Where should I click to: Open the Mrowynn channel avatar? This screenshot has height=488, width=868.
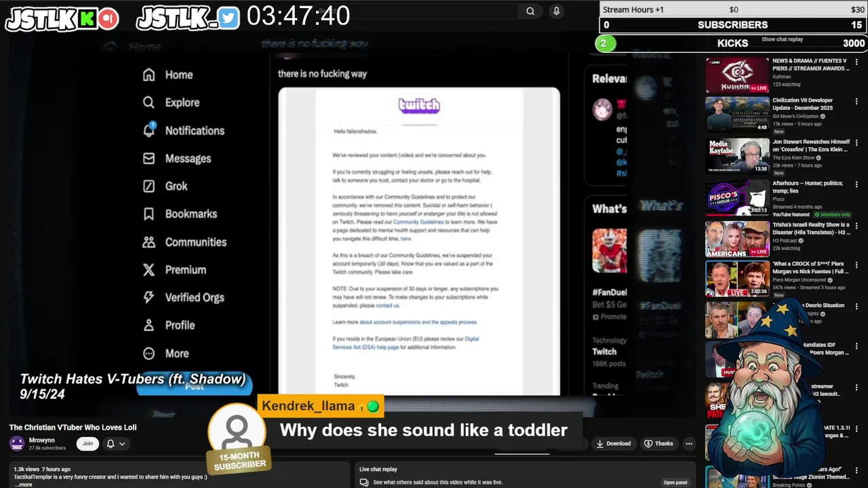coord(16,443)
